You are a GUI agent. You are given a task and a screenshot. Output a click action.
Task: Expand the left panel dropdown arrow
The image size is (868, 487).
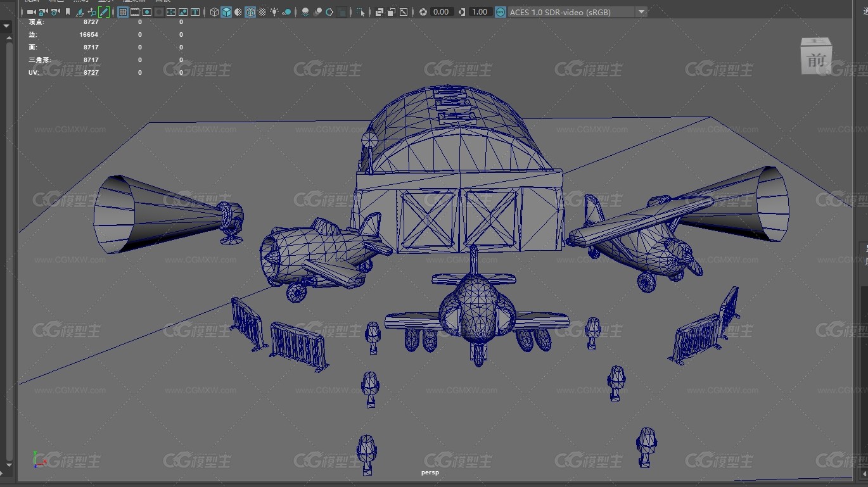pos(6,26)
